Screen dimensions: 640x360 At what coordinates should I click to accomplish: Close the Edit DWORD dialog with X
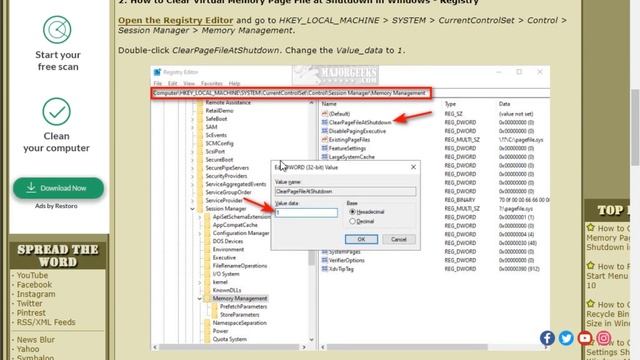pos(413,167)
